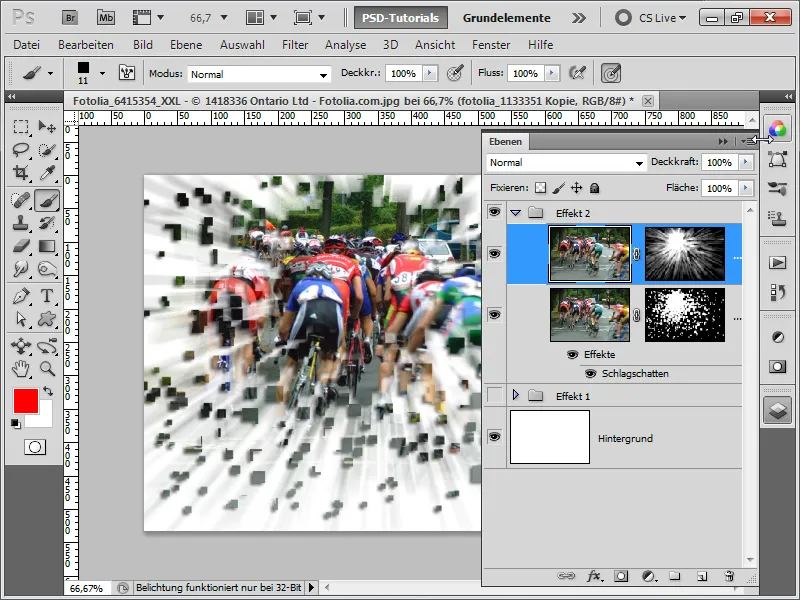Open the layer style fx menu

pyautogui.click(x=594, y=576)
